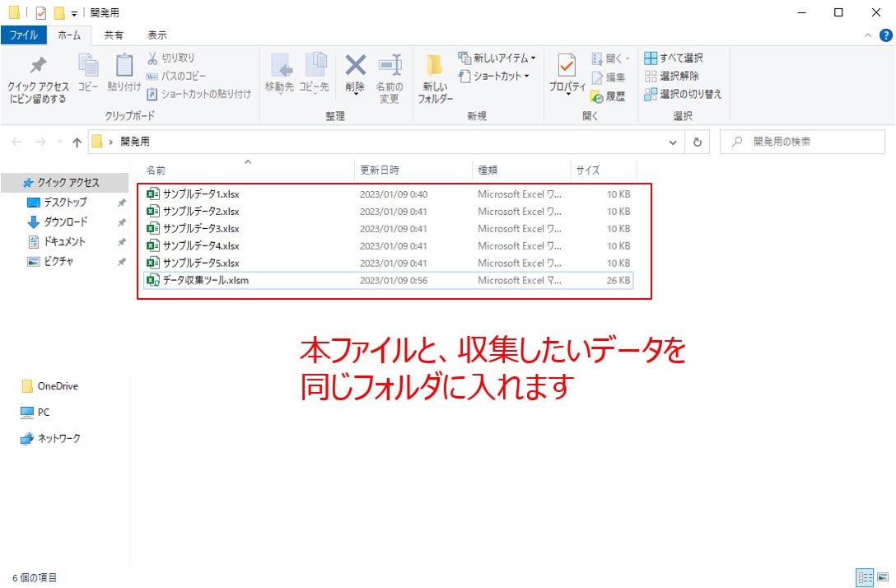
Task: Open Downloads (ダウンロード) in sidebar
Action: pos(64,222)
